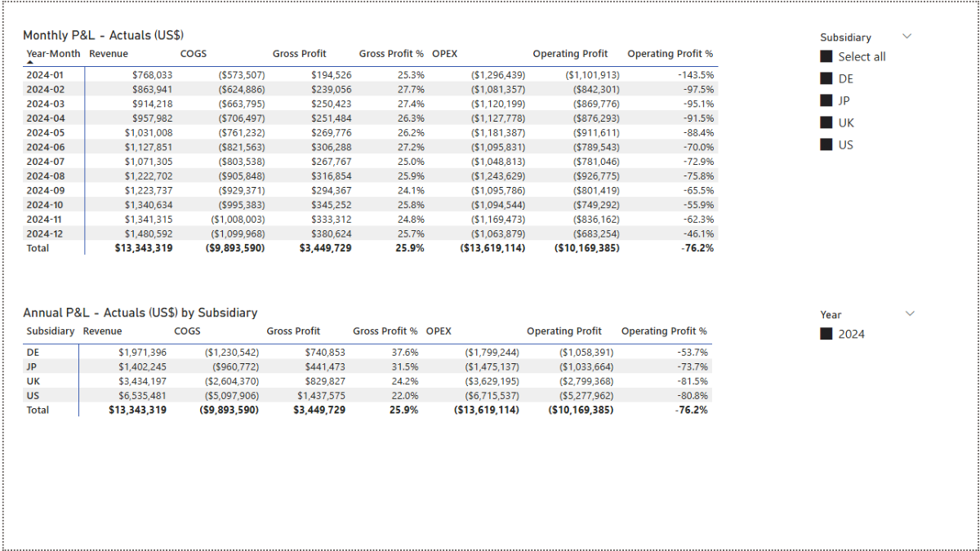Click the Annual P&L by Subsidiary title

140,313
